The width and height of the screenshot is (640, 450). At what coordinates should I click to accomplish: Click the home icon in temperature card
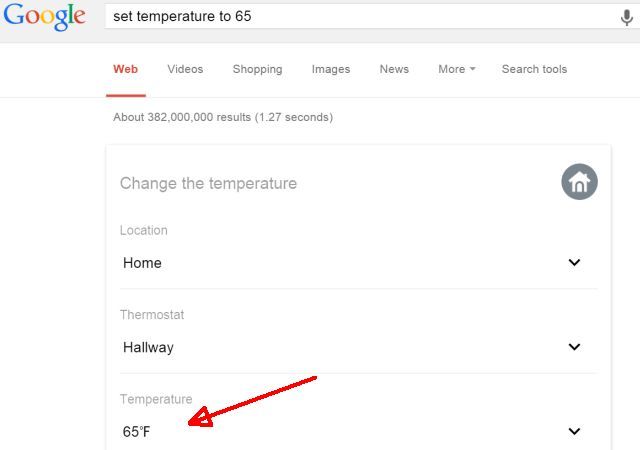579,182
